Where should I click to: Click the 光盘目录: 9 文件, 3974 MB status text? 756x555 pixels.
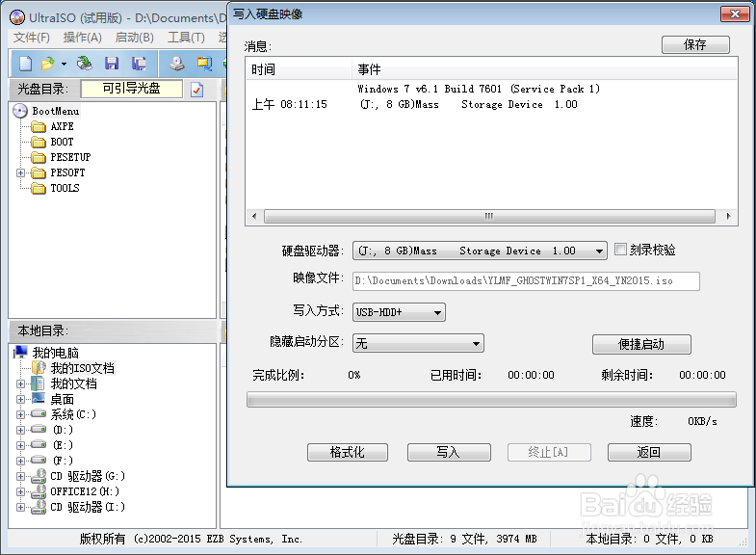[464, 539]
